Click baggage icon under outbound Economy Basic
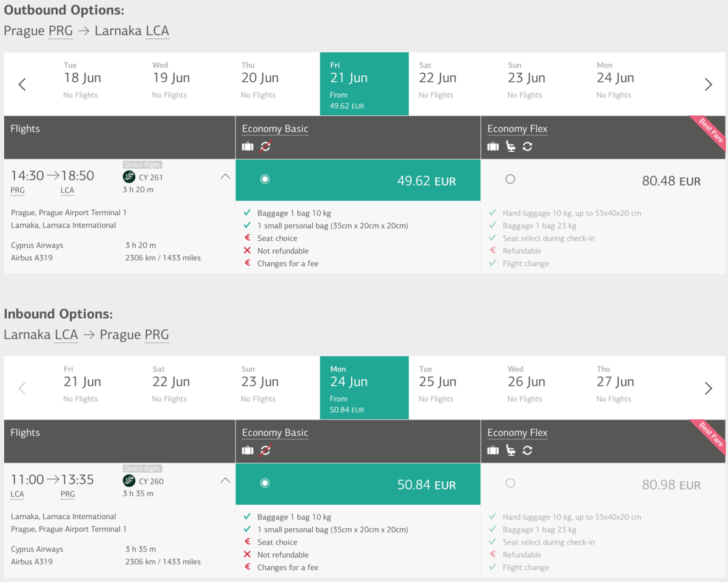This screenshot has width=728, height=582. [248, 146]
